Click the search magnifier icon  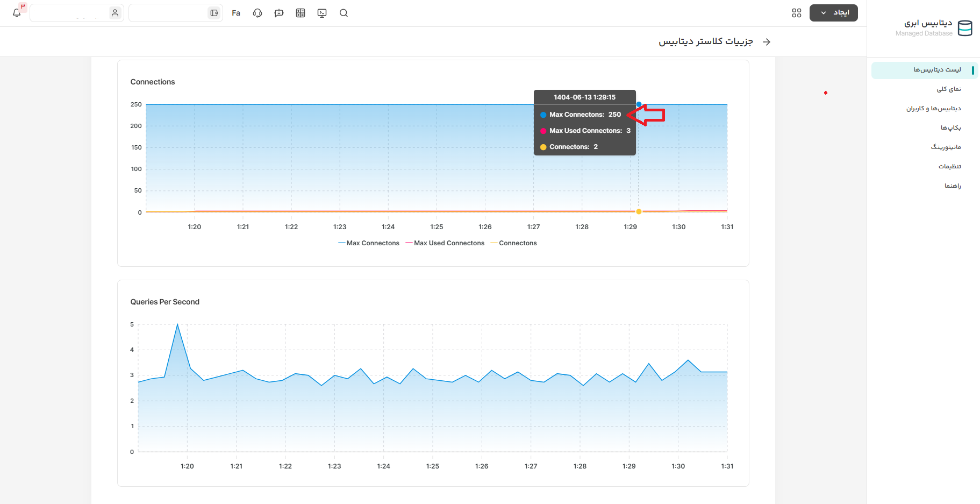click(x=344, y=13)
